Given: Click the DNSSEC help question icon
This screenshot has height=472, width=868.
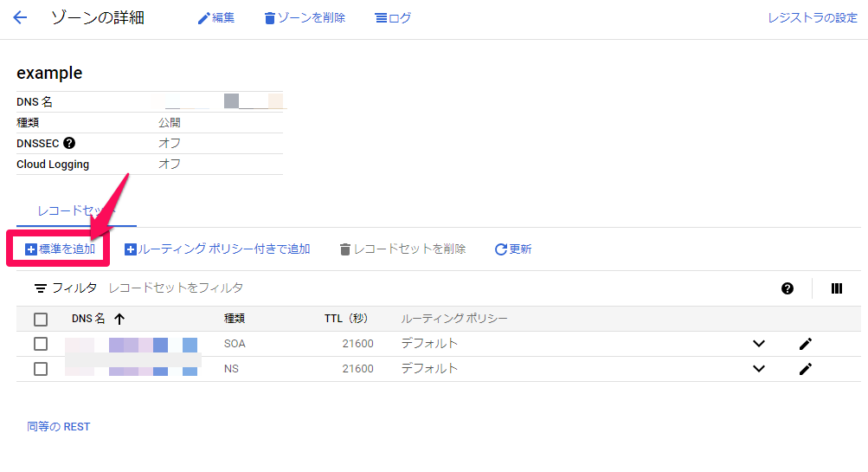Looking at the screenshot, I should click(x=69, y=143).
